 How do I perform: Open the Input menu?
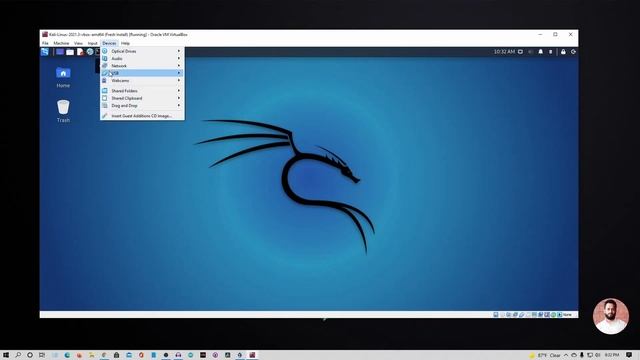(x=93, y=43)
